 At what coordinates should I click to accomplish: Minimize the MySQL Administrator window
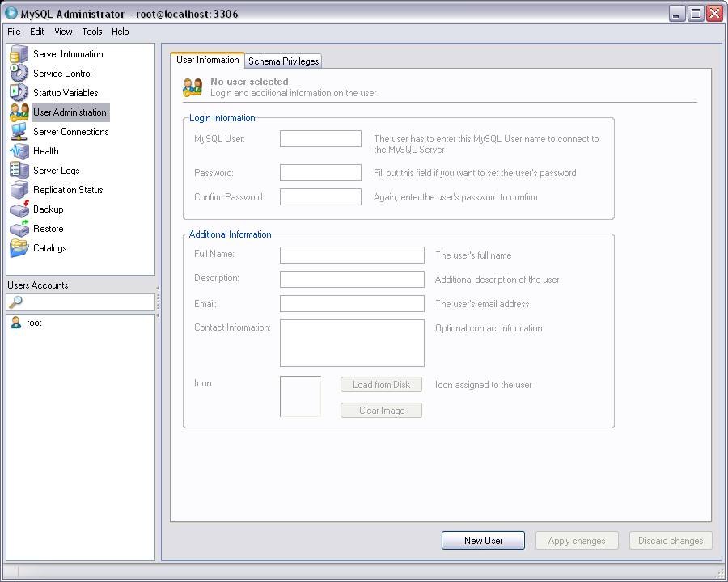pyautogui.click(x=677, y=14)
